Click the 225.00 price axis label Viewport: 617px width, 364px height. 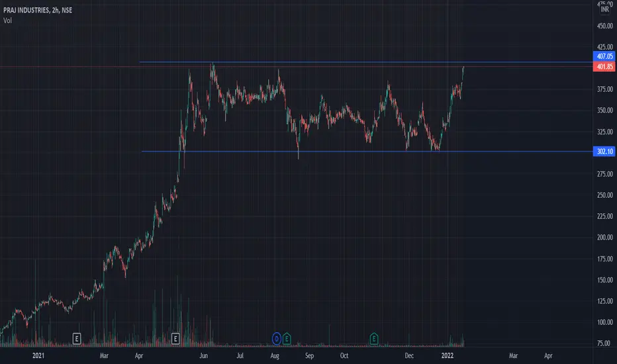(x=605, y=216)
